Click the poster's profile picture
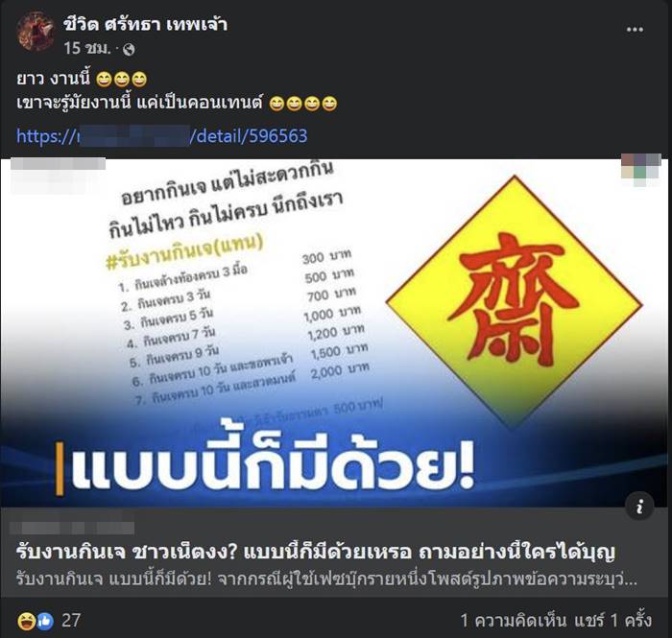672x638 pixels. [36, 32]
